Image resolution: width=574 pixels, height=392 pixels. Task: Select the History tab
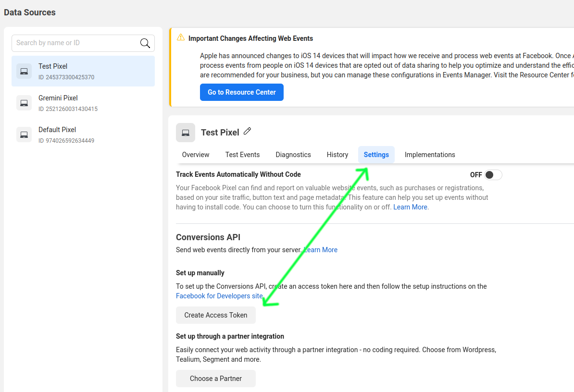[x=337, y=155]
